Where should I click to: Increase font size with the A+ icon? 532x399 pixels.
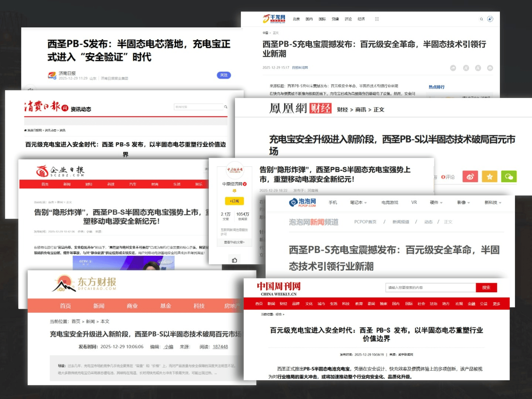tap(466, 68)
